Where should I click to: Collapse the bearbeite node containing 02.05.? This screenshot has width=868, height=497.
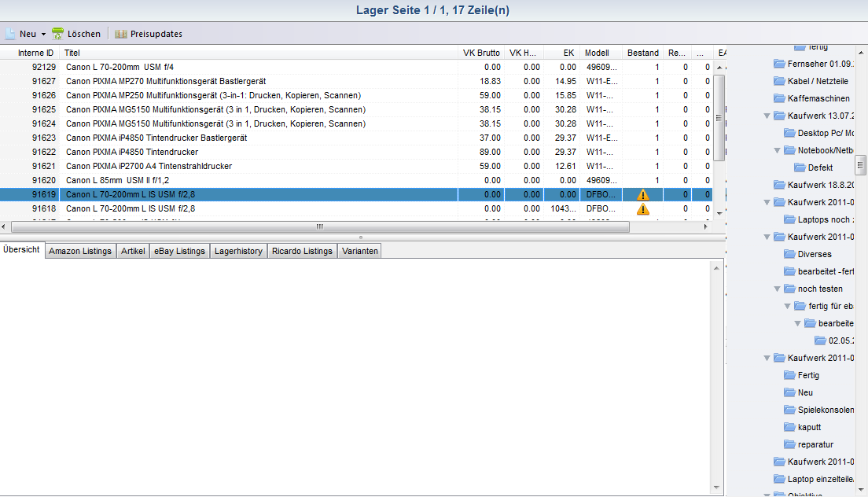(798, 324)
